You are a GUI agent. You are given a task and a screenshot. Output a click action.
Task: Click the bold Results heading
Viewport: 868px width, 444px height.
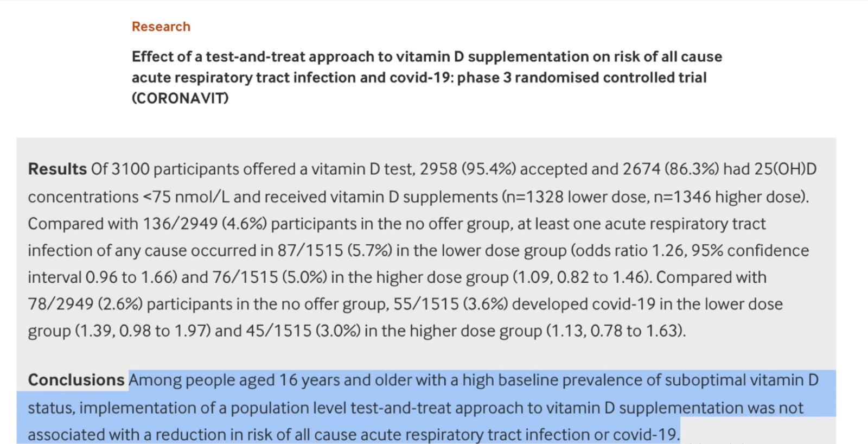[57, 169]
